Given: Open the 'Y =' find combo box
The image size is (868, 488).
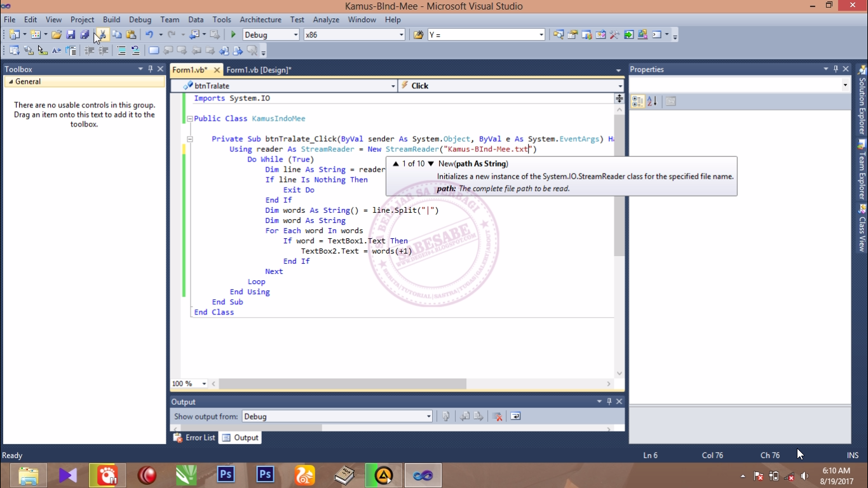Looking at the screenshot, I should 541,35.
